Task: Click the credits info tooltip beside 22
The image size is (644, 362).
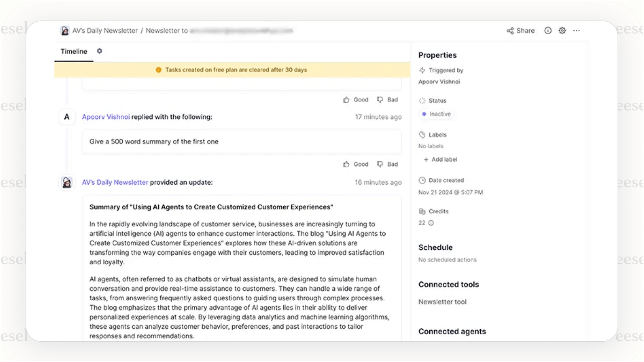Action: 431,223
